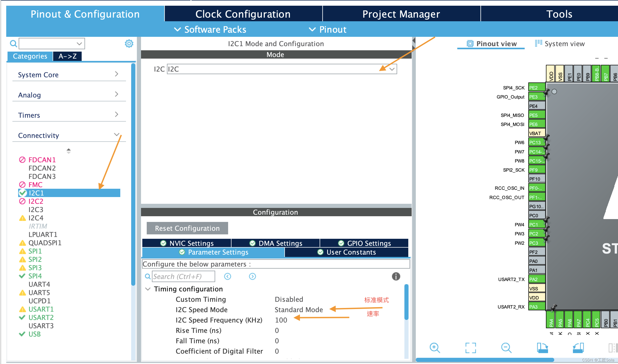This screenshot has height=364, width=618.
Task: Open the settings gear in the categories panel
Action: point(129,44)
